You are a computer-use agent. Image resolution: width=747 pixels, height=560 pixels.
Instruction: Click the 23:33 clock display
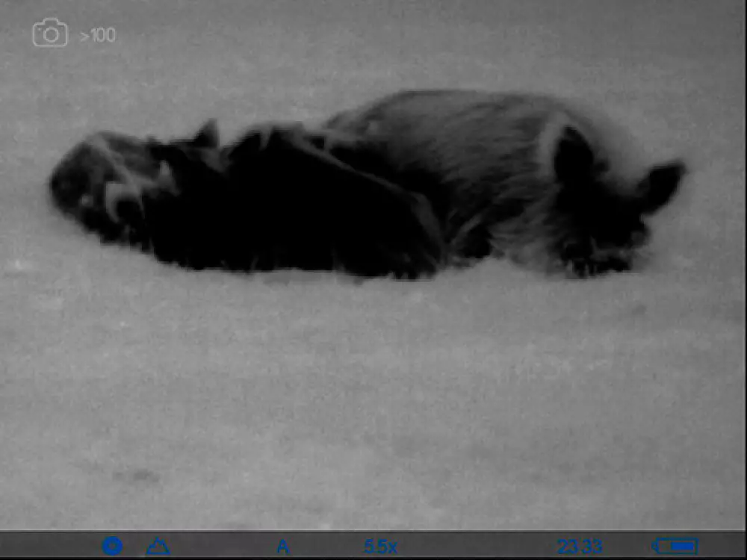click(580, 547)
